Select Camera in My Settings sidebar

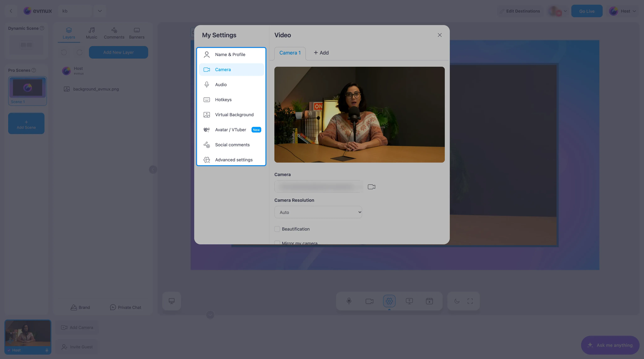click(231, 70)
